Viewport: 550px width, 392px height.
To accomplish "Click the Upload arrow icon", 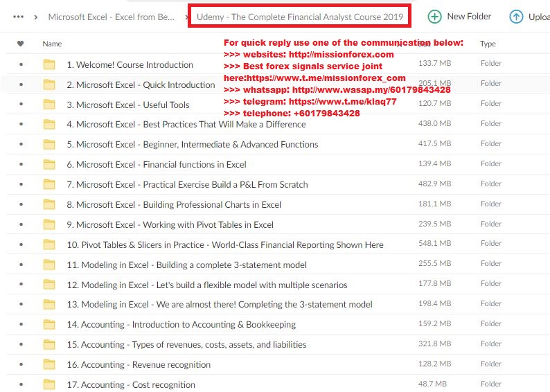I will pos(516,17).
